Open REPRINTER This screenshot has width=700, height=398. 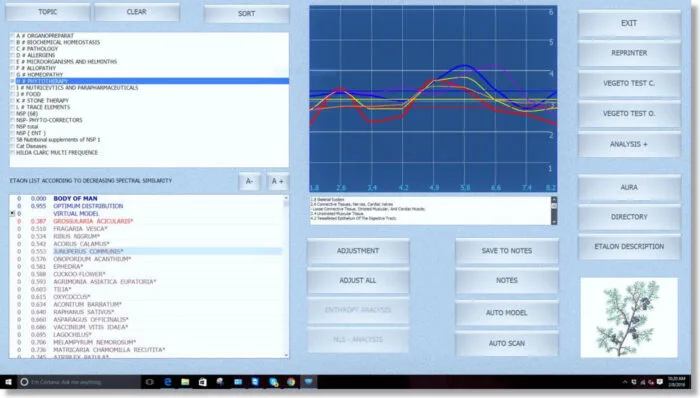click(x=629, y=53)
